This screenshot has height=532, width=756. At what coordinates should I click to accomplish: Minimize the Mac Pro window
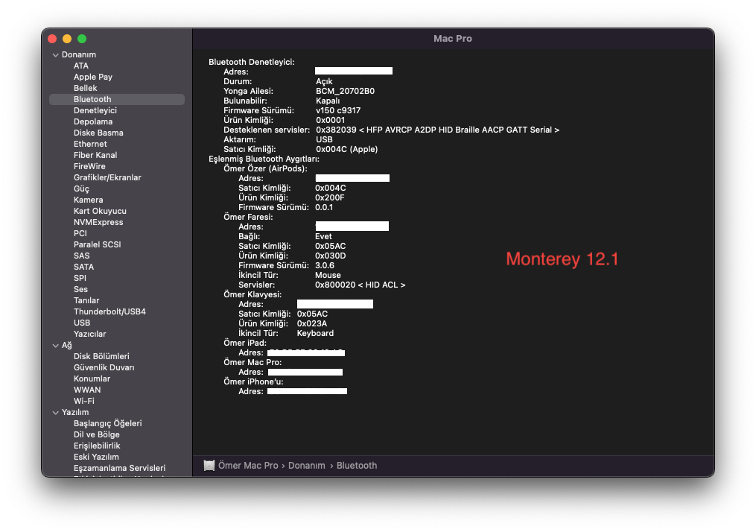[67, 39]
